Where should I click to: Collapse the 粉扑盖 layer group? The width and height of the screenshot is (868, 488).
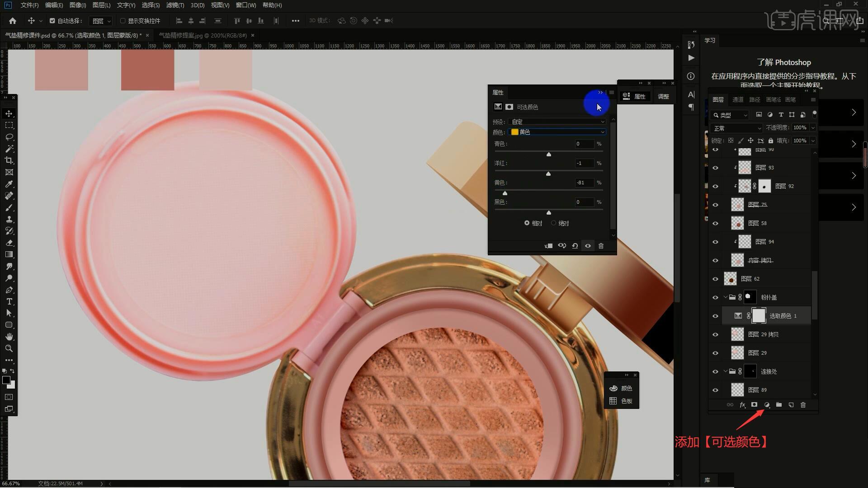point(725,297)
